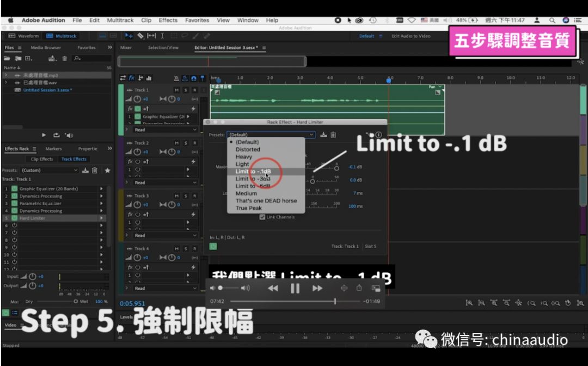The image size is (588, 366).
Task: Open the Effects menu
Action: (168, 20)
